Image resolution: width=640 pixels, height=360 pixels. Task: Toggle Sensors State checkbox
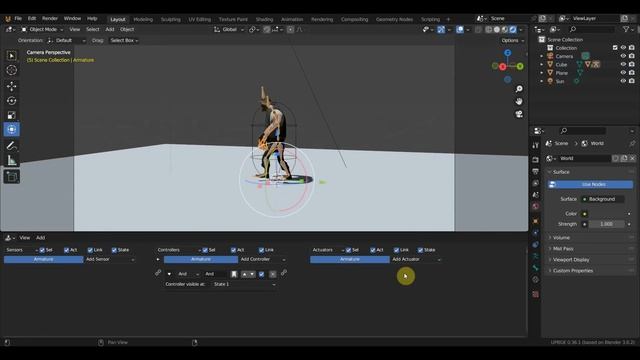(x=114, y=250)
